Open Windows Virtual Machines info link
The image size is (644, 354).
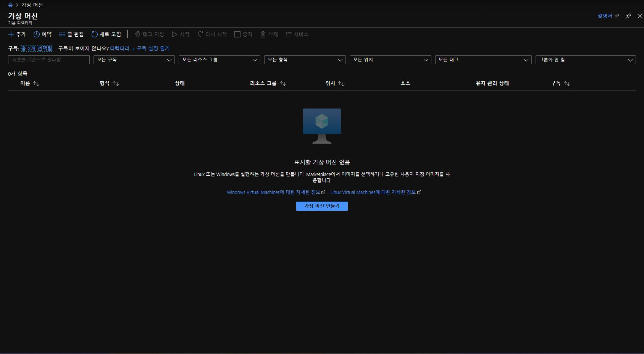[x=276, y=192]
